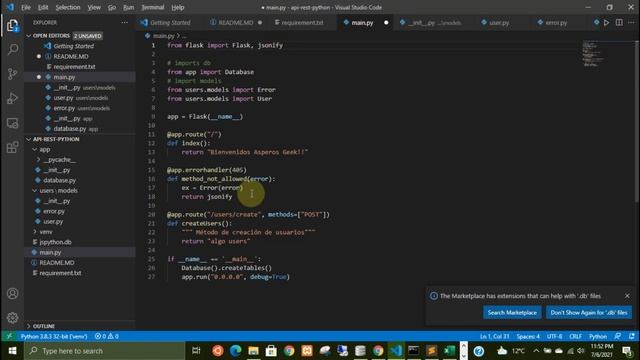Click the feedback icon in status bar

pyautogui.click(x=618, y=336)
